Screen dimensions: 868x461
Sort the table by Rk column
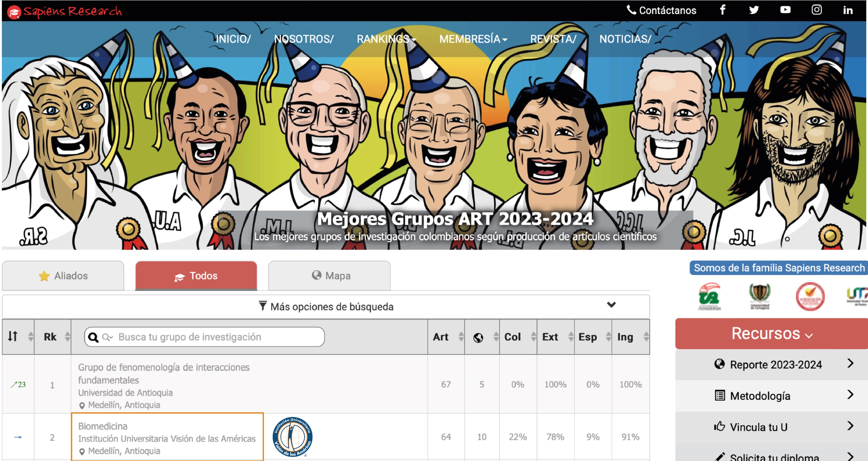coord(53,336)
